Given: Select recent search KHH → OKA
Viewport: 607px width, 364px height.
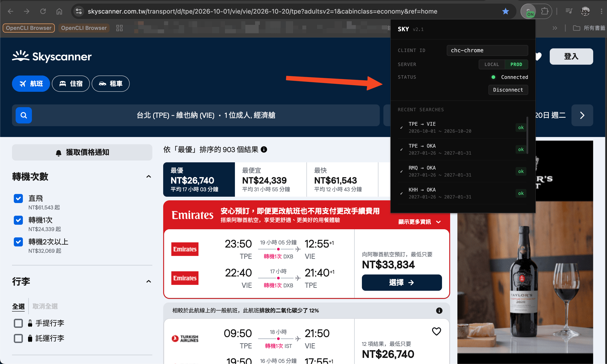Looking at the screenshot, I should (x=462, y=193).
